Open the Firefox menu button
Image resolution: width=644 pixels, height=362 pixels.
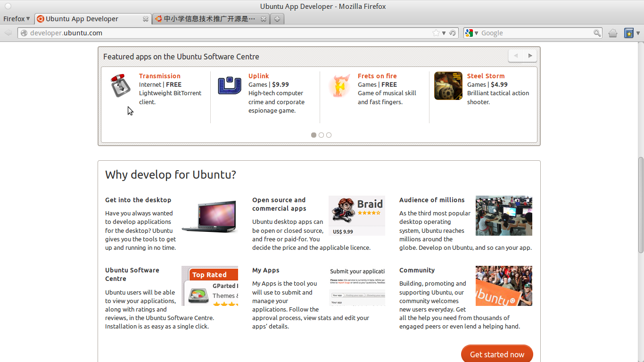point(17,19)
